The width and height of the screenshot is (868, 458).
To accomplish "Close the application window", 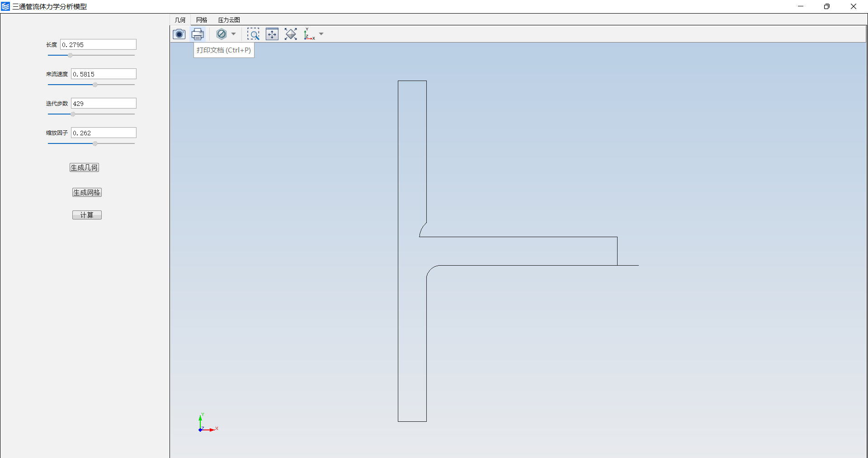I will click(x=854, y=6).
